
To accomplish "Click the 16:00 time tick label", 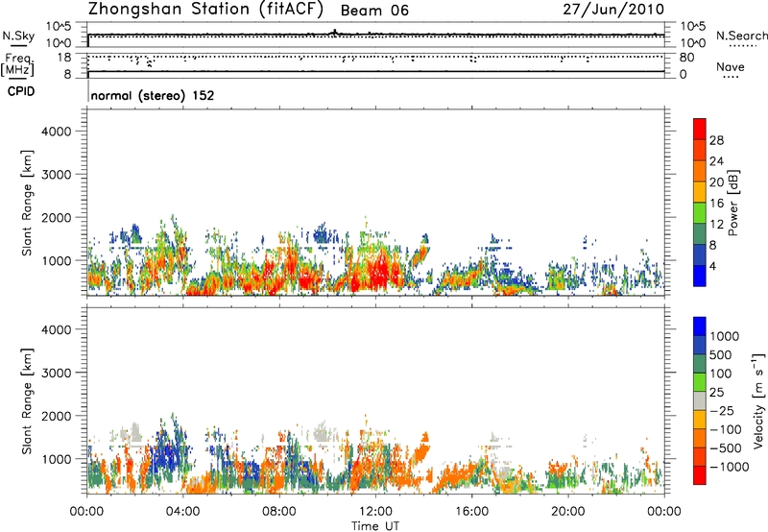I will (x=471, y=512).
